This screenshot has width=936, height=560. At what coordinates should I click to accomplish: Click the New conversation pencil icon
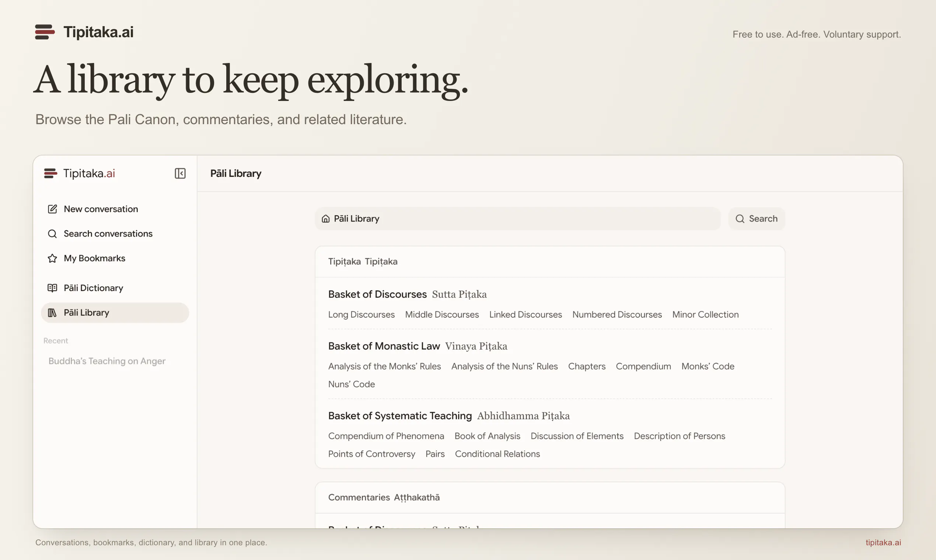click(x=52, y=209)
